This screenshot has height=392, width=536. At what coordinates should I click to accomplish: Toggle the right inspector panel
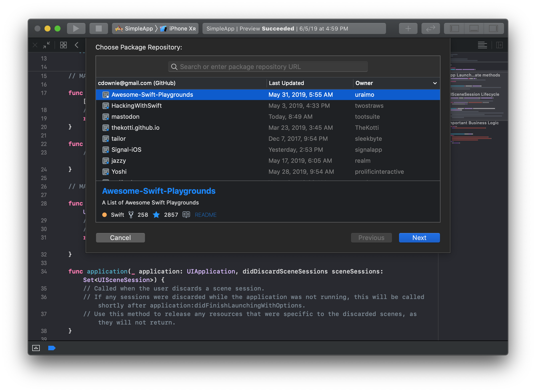pos(493,28)
